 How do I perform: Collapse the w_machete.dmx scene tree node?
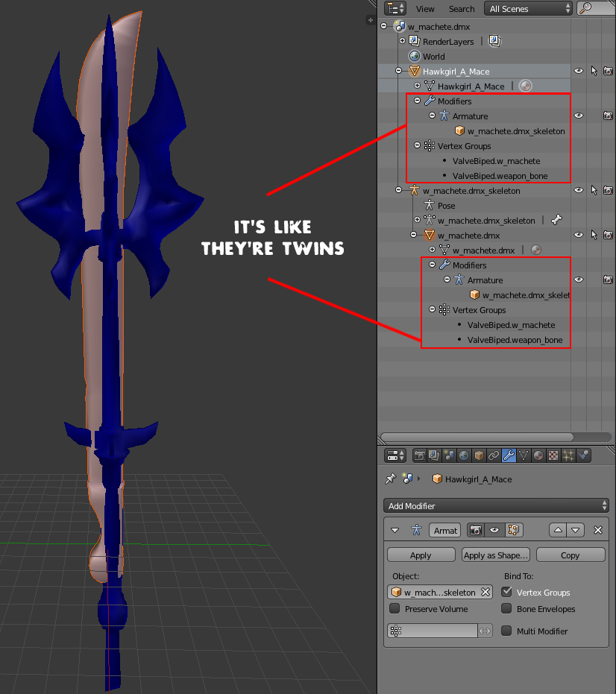384,26
